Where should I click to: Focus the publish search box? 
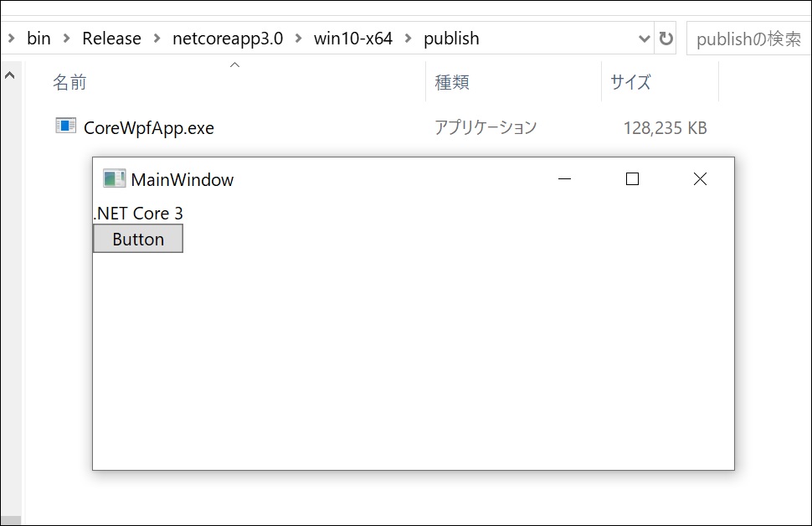(x=748, y=39)
